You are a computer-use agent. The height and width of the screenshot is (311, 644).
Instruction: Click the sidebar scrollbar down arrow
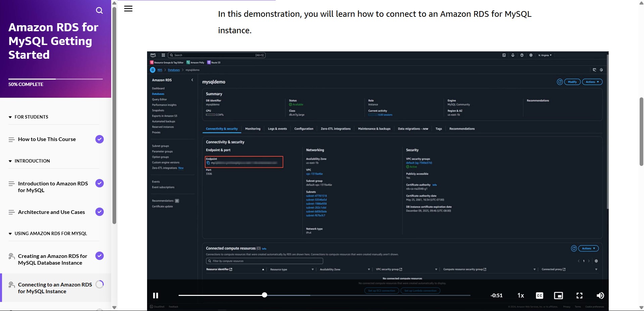114,308
